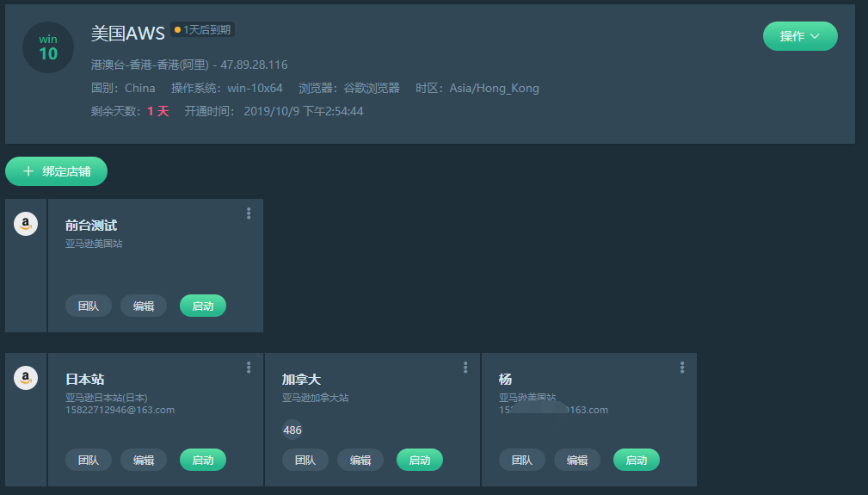The height and width of the screenshot is (495, 868).
Task: Open the three-dot menu on 日本站 card
Action: pyautogui.click(x=249, y=367)
